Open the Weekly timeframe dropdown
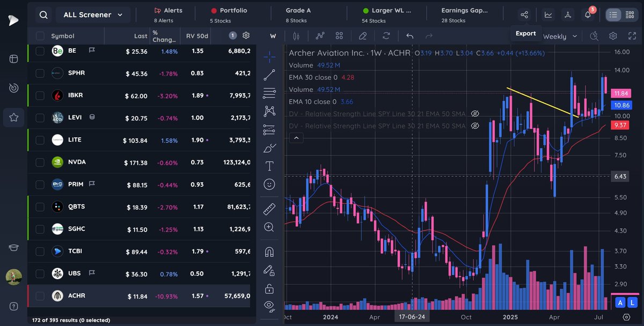Viewport: 644px width, 326px height. pos(560,36)
